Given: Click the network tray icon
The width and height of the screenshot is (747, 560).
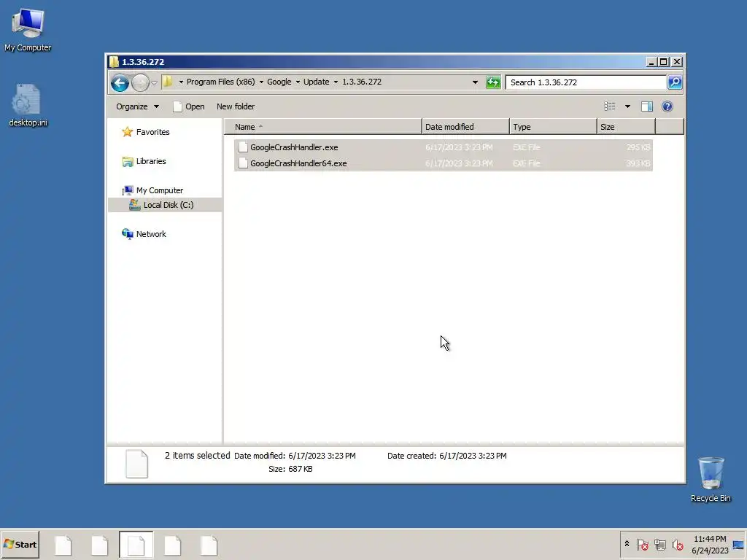Looking at the screenshot, I should click(x=659, y=544).
